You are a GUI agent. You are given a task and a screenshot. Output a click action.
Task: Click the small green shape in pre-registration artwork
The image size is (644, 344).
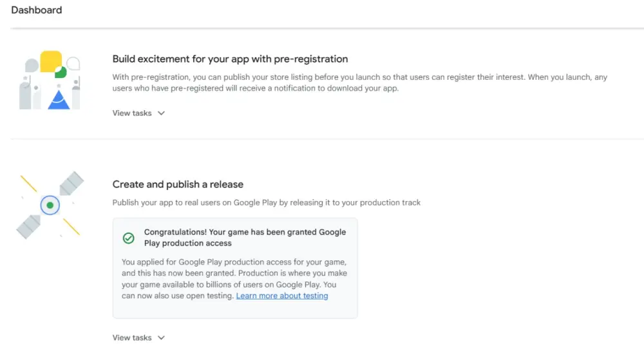61,72
